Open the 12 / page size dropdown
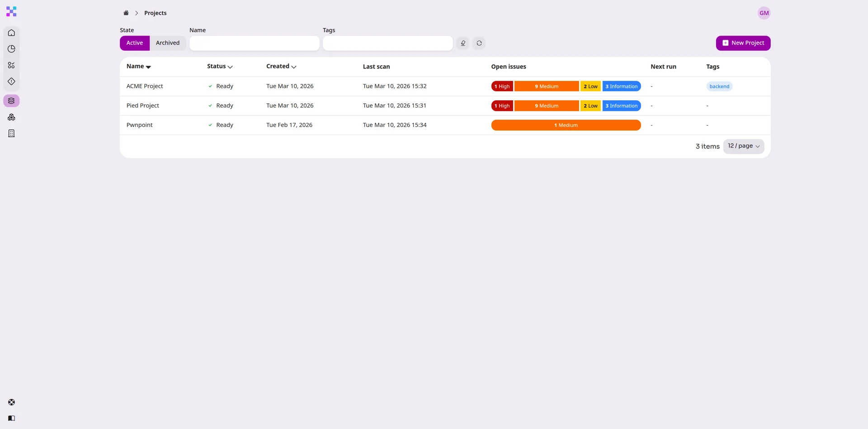868x429 pixels. [x=744, y=146]
